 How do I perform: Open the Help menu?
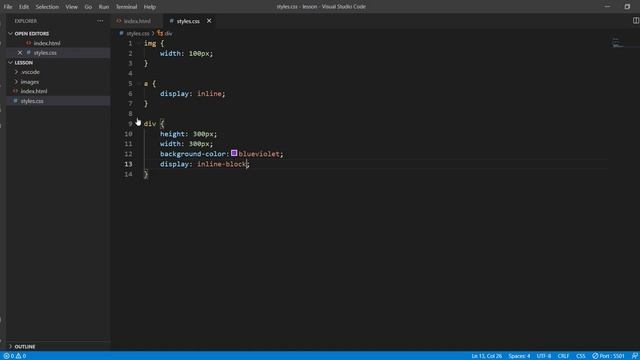point(150,7)
